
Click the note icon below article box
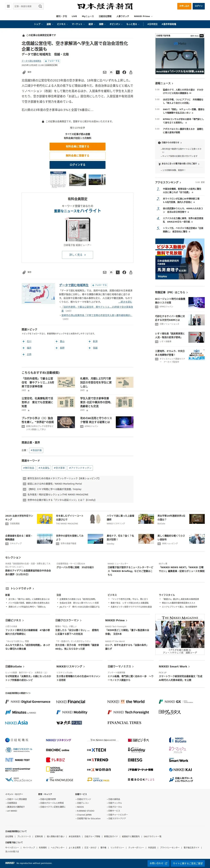[x=111, y=272]
